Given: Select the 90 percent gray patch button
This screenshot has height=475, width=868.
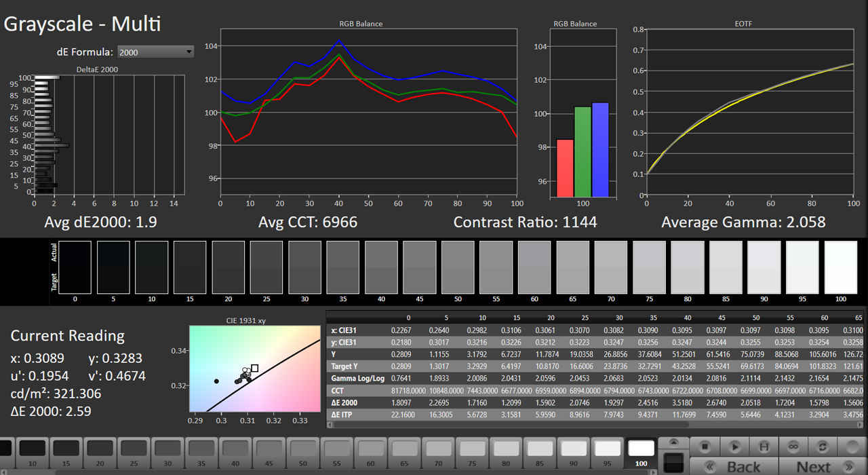Looking at the screenshot, I should [575, 453].
